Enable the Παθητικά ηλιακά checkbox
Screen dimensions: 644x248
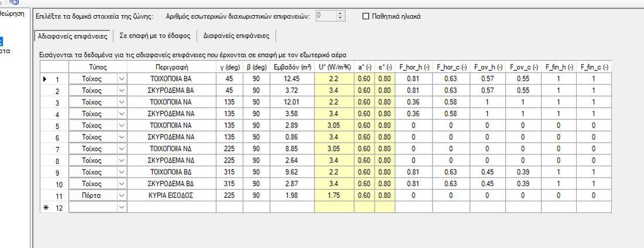click(x=366, y=16)
